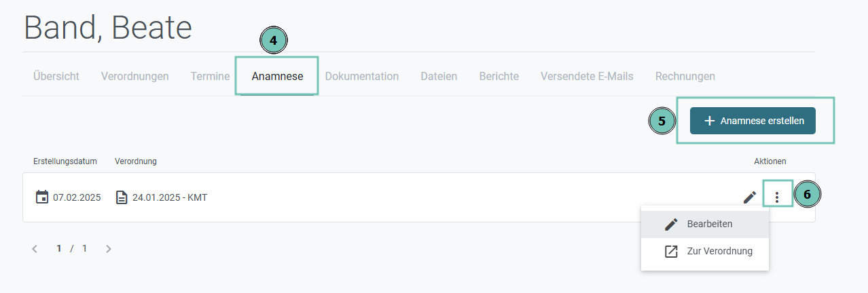This screenshot has height=293, width=868.
Task: Click the 24.01.2025 - KMT Verordnung entry
Action: coord(170,197)
